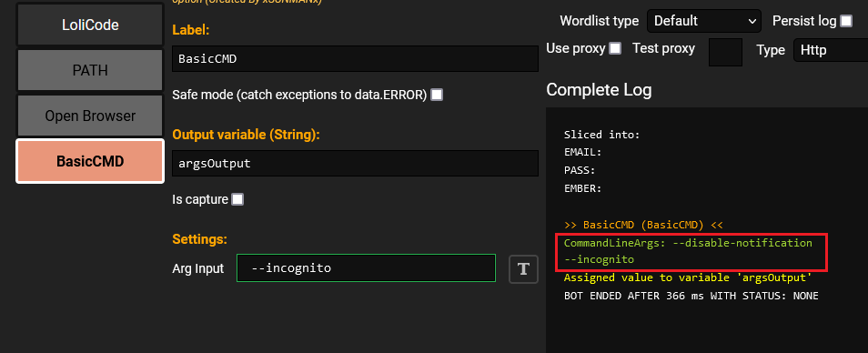Click the 'Label:' heading
The height and width of the screenshot is (353, 868).
click(x=190, y=30)
